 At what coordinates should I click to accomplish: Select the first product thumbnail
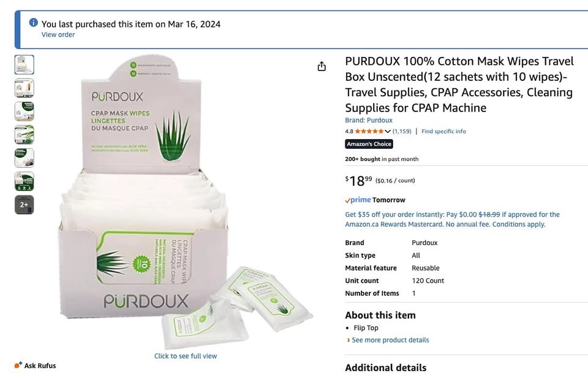pos(24,64)
